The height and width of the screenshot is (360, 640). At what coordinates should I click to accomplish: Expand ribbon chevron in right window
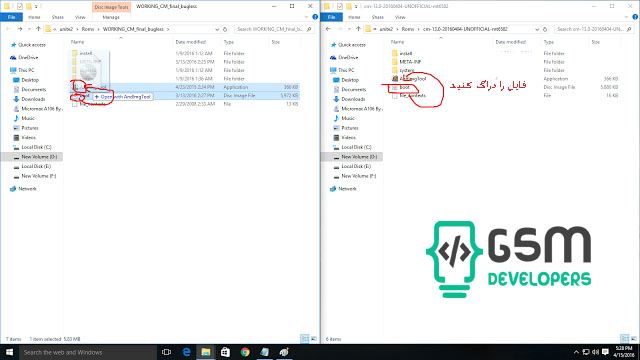[x=627, y=17]
